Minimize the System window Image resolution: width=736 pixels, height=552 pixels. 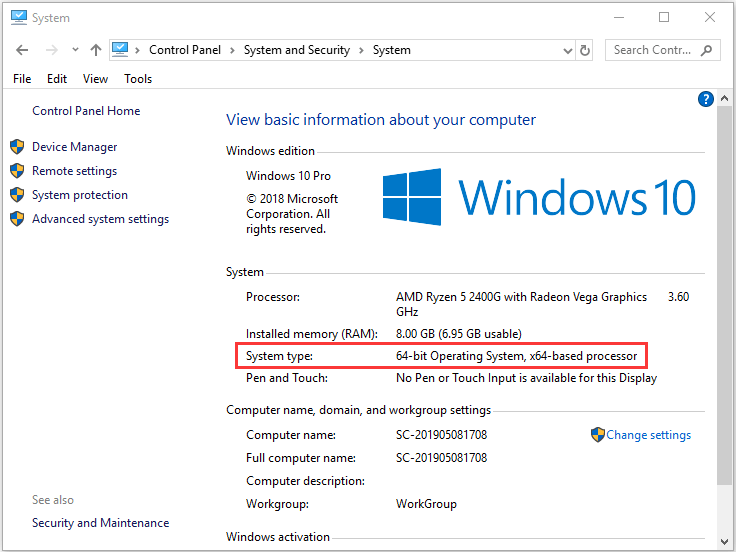coord(619,17)
